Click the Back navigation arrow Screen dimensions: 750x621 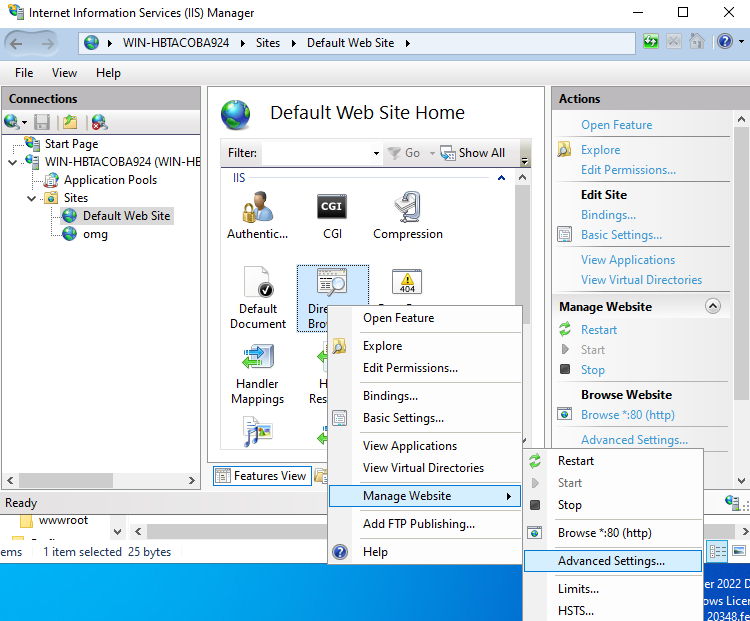point(16,44)
